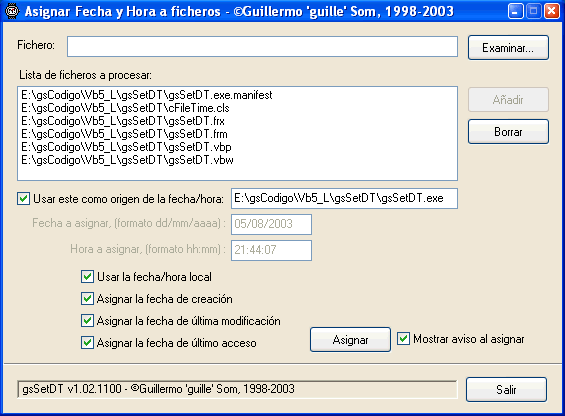Uncheck "Usar este como origen de la fecha/hora"
The height and width of the screenshot is (416, 565).
tap(23, 199)
